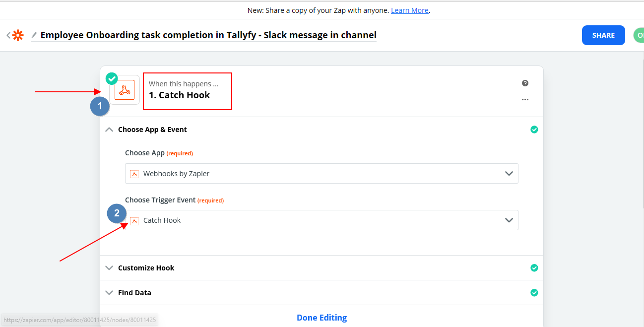Click the Catch Hook icon in trigger field

pos(134,220)
